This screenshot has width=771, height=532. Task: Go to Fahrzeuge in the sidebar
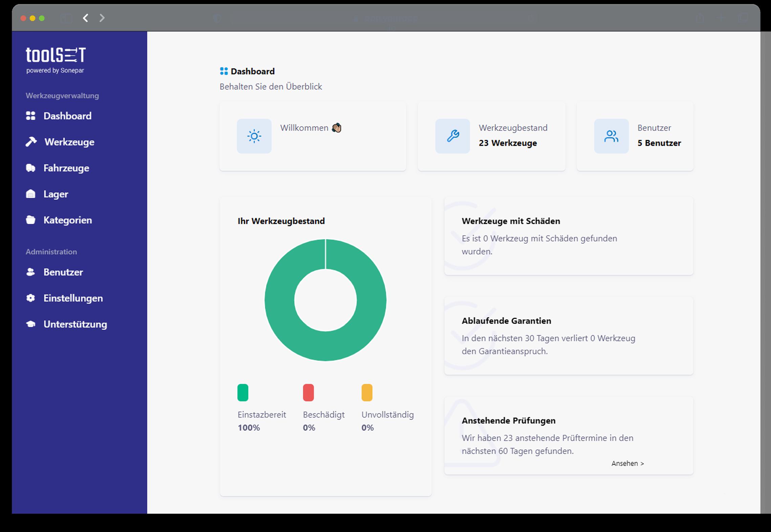pos(66,168)
